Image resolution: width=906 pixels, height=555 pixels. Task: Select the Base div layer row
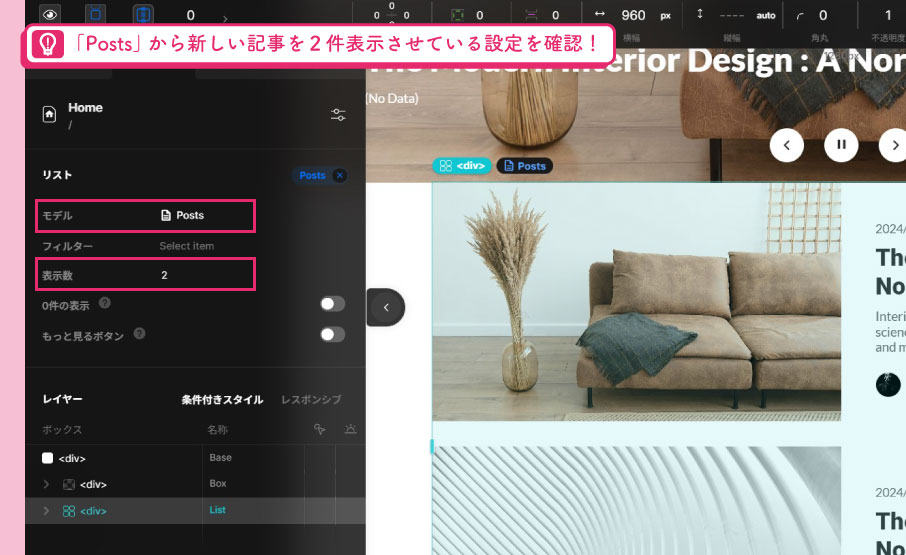pos(195,458)
